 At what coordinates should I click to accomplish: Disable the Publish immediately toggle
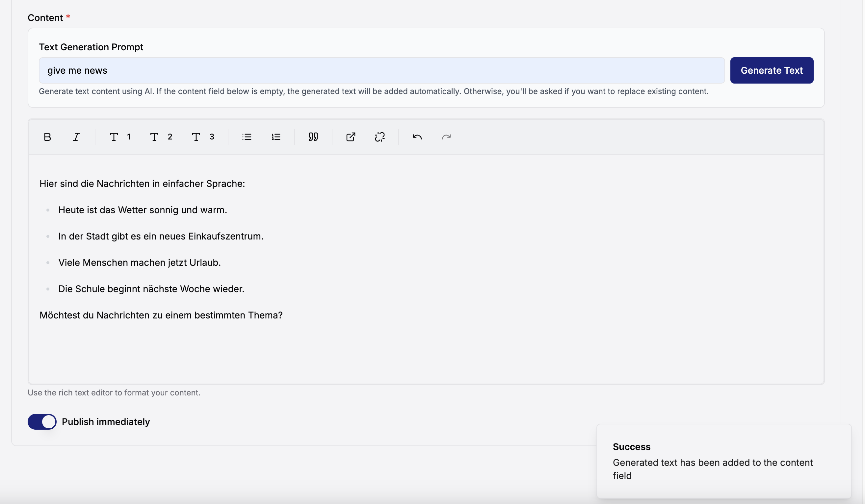click(x=41, y=422)
